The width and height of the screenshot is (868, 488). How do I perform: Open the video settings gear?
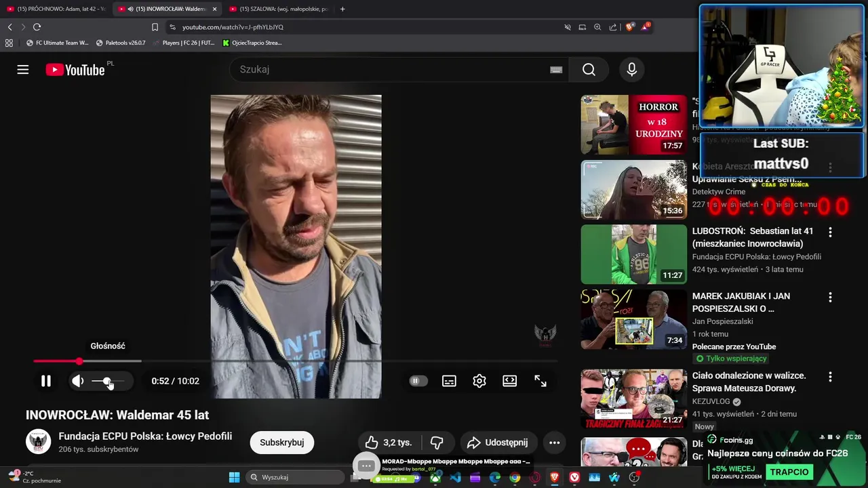(x=479, y=381)
